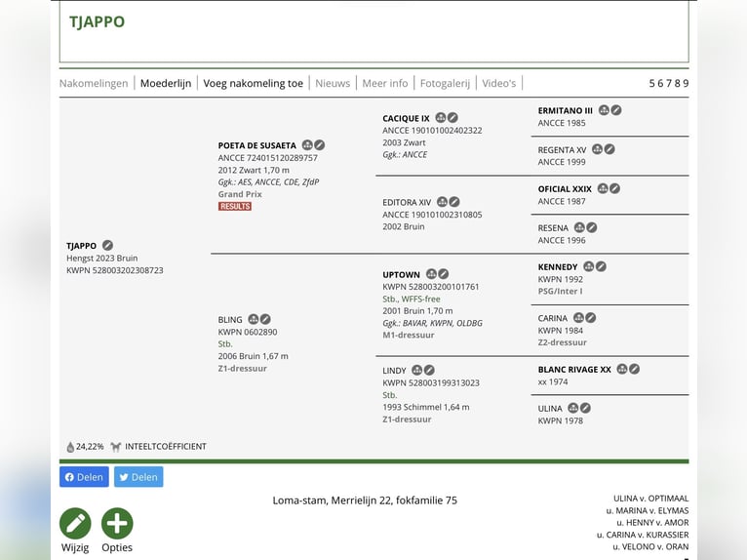
Task: Open pedigree icon next to RESENA
Action: (x=579, y=227)
